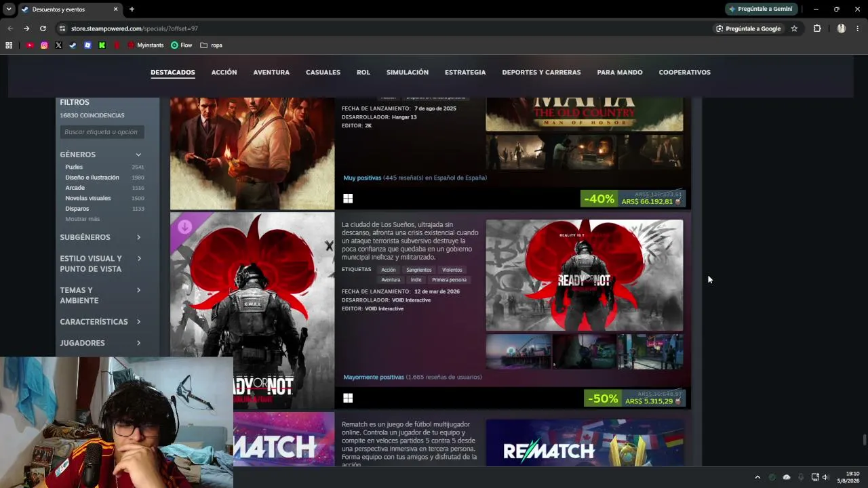
Task: Show hidden system tray icons
Action: pos(757,477)
